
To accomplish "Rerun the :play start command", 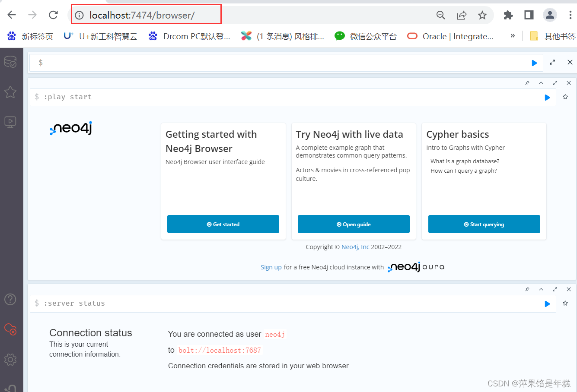I will pyautogui.click(x=547, y=98).
